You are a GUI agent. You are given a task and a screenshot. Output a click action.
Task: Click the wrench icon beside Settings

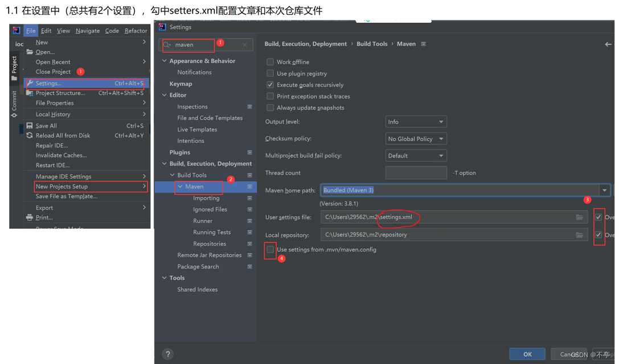30,83
